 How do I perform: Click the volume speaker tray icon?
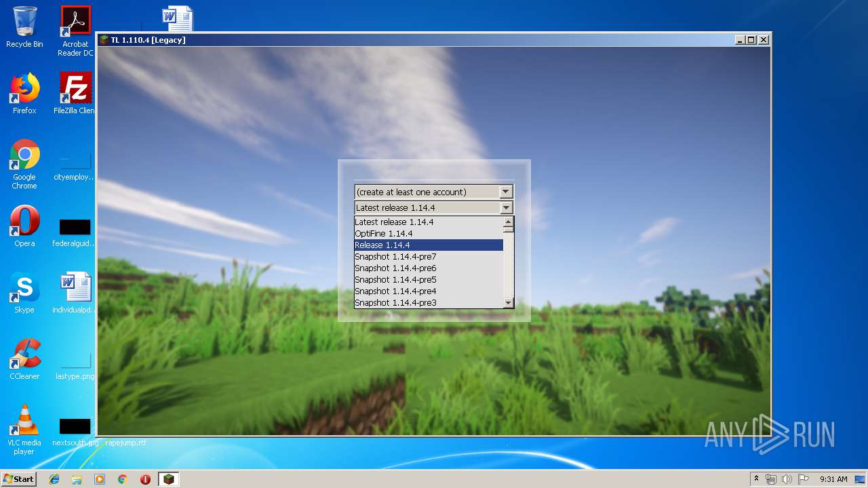click(x=787, y=479)
